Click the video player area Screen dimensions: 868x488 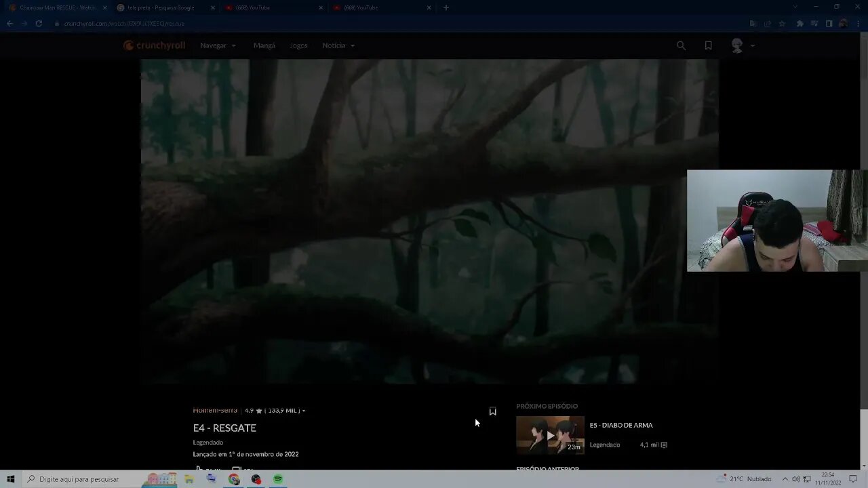pos(429,221)
